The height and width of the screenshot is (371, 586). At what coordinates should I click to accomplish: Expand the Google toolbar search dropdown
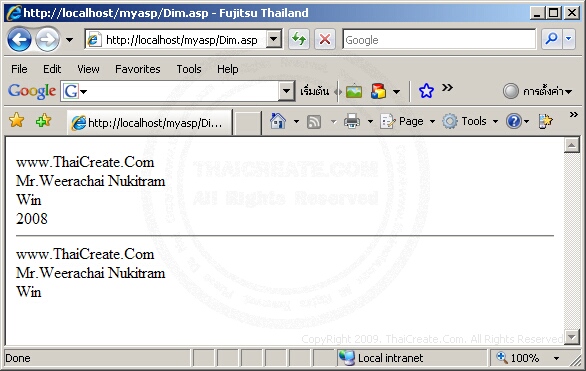tap(286, 91)
